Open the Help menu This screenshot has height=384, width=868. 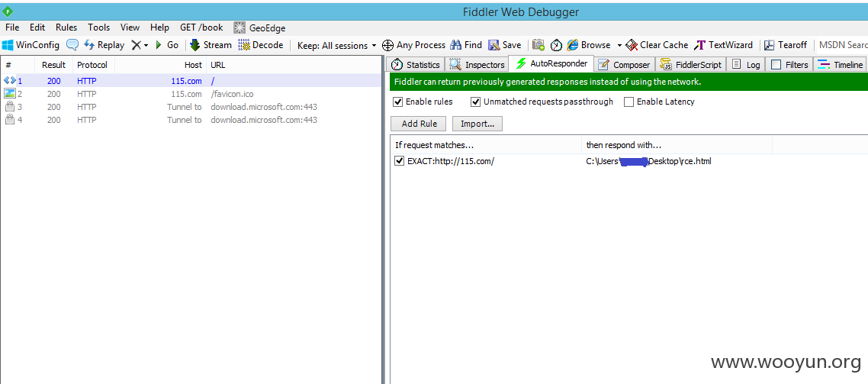(159, 27)
